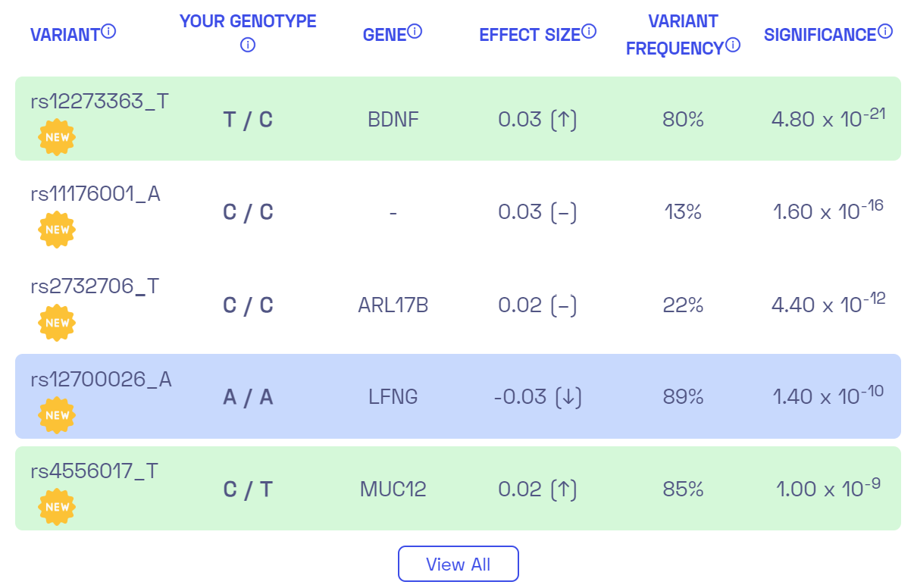The height and width of the screenshot is (588, 914).
Task: Click the NEW badge on rs4556017_T
Action: click(55, 506)
